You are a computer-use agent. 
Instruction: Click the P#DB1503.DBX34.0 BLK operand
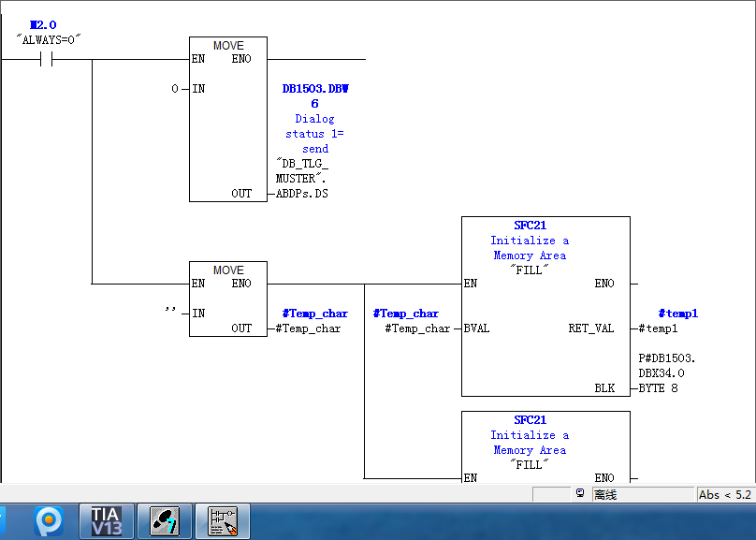coord(666,372)
